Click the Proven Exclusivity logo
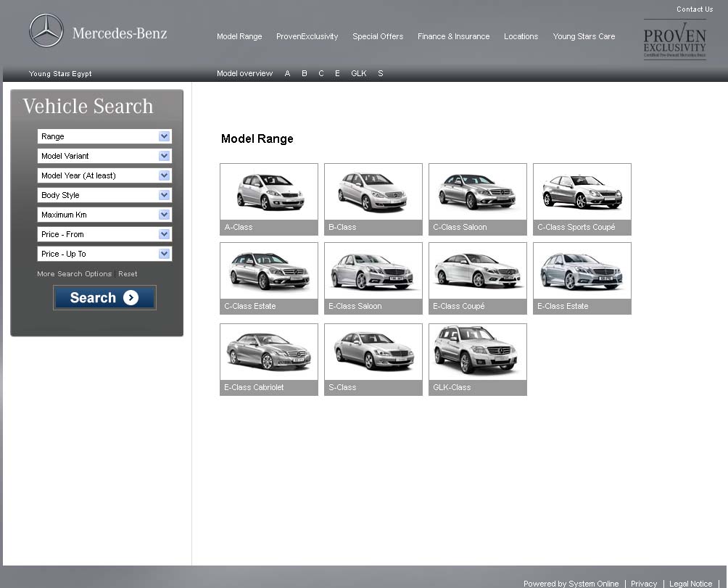 pyautogui.click(x=674, y=39)
